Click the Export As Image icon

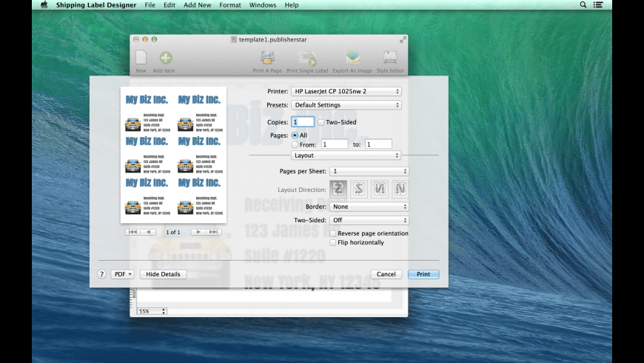(x=352, y=58)
